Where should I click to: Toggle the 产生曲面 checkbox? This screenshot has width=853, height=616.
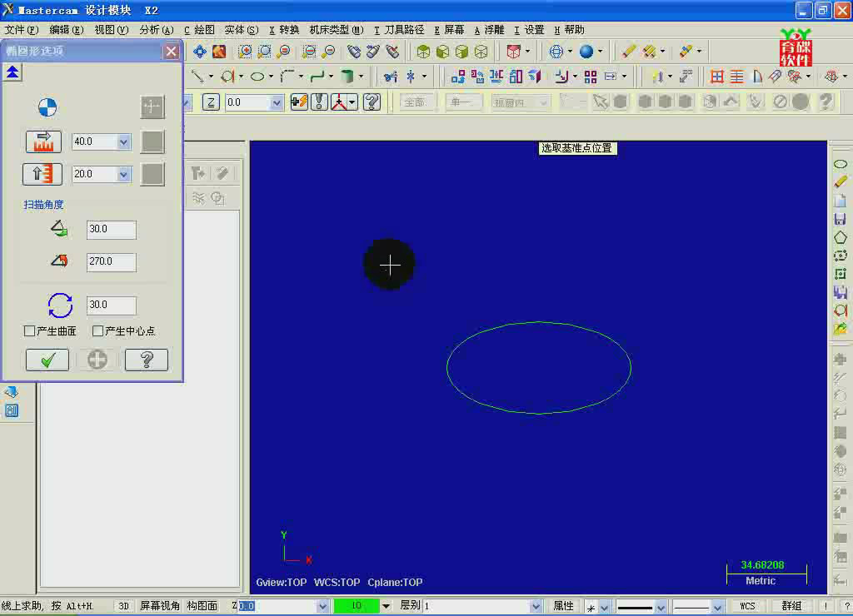coord(30,331)
